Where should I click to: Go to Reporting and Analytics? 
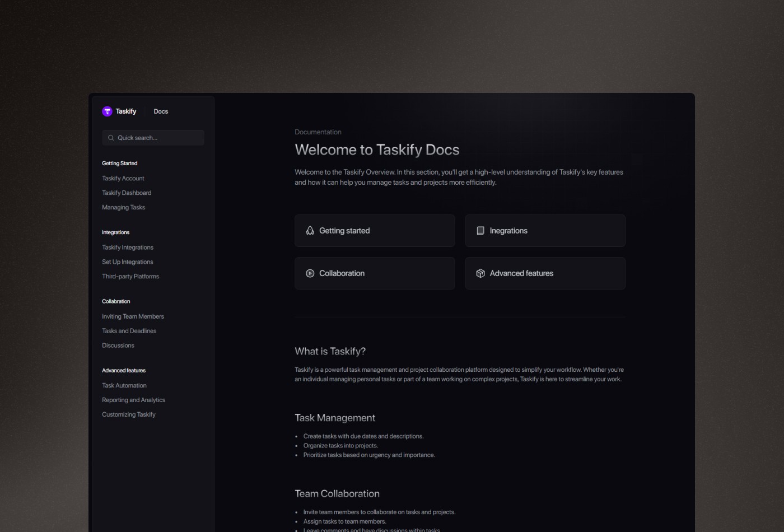[133, 400]
